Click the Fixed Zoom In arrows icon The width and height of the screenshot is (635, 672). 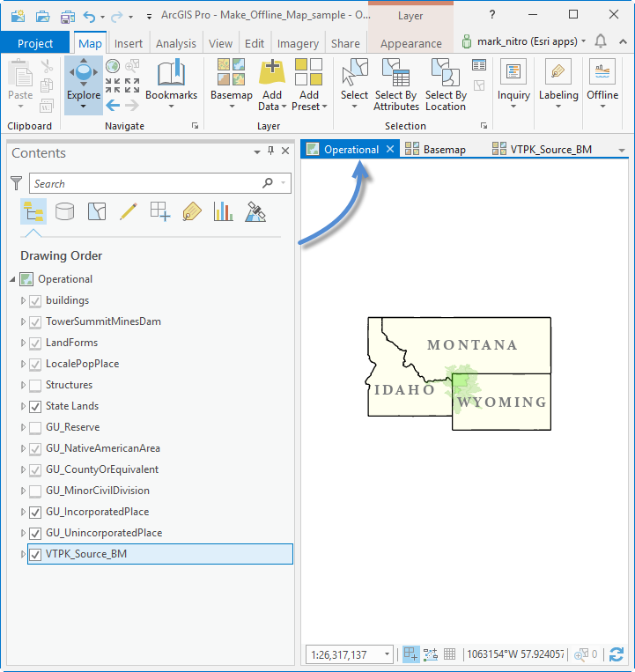(x=113, y=85)
